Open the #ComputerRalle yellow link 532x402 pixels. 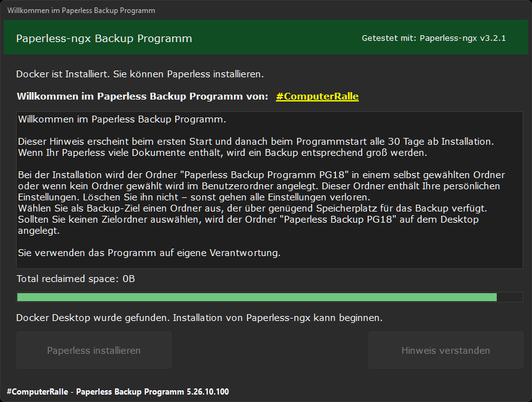pos(317,96)
